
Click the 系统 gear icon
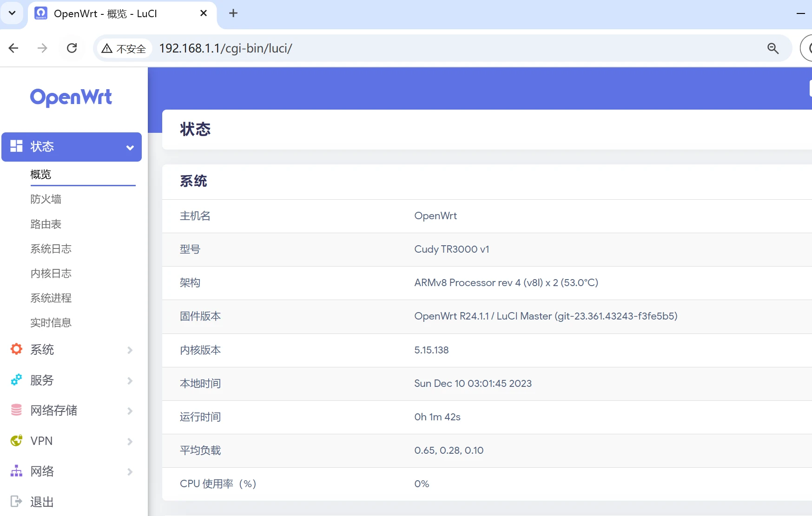pos(16,349)
